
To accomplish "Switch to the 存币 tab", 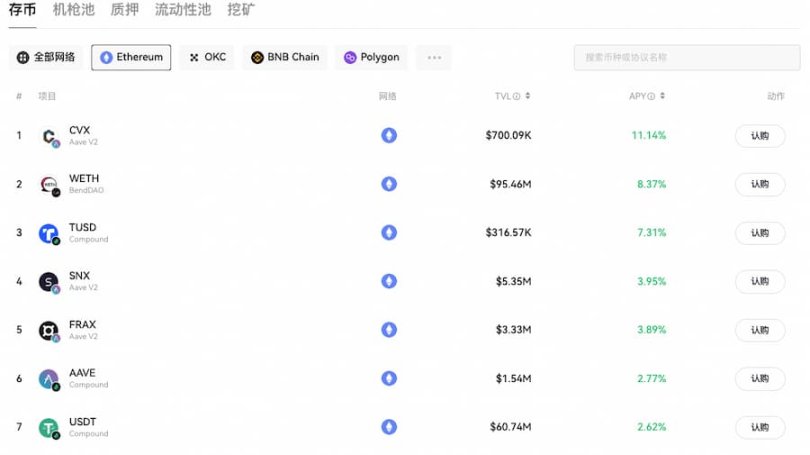I will pos(22,10).
